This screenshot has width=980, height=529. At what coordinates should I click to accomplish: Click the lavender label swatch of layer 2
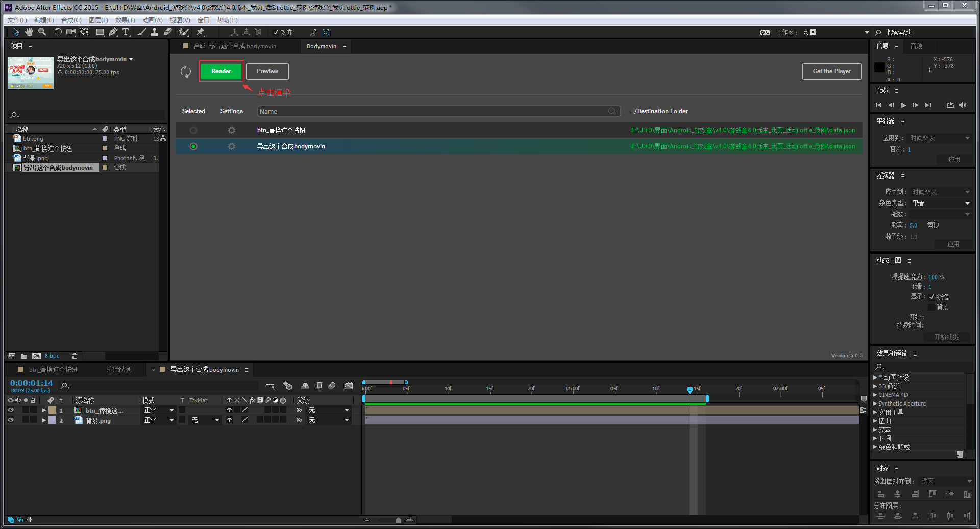tap(53, 420)
